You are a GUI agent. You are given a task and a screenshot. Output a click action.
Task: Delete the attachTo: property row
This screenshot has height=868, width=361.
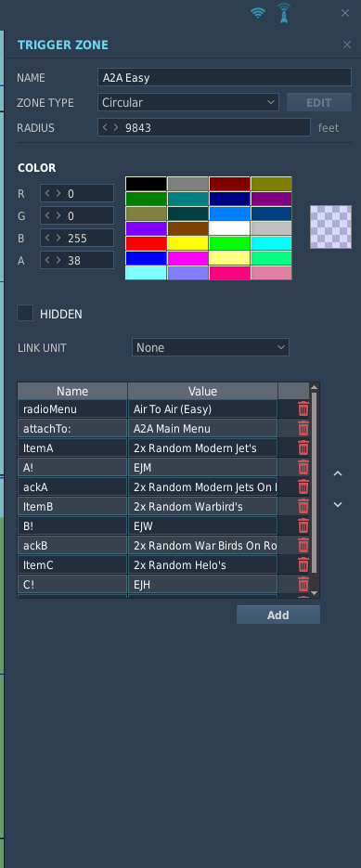[303, 429]
